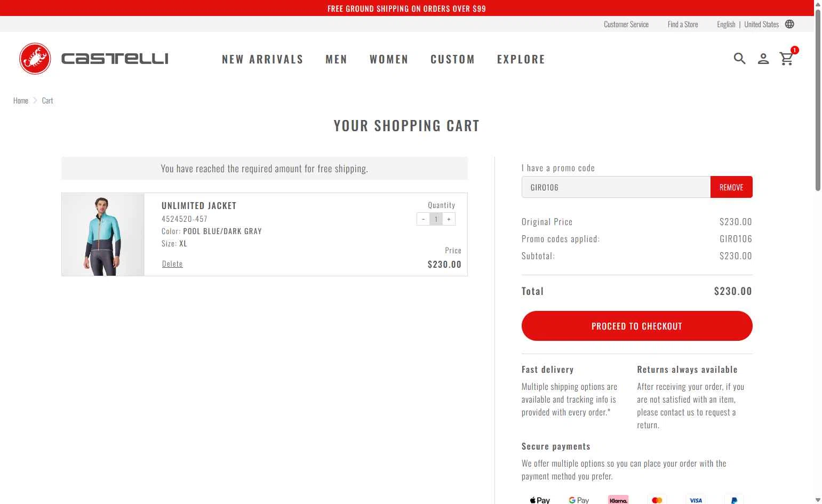Select the Apple Pay payment icon

click(x=540, y=500)
